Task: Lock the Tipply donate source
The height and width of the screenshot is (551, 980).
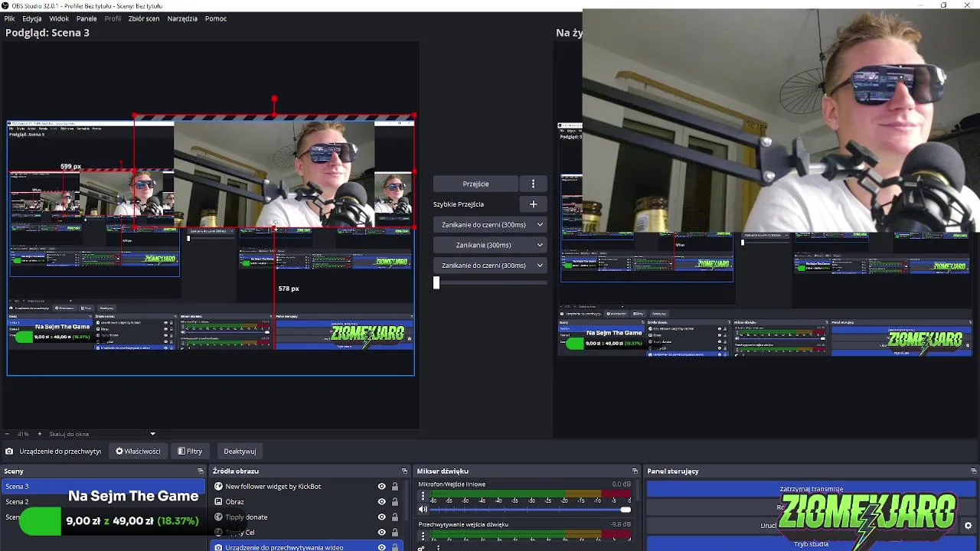Action: (395, 517)
